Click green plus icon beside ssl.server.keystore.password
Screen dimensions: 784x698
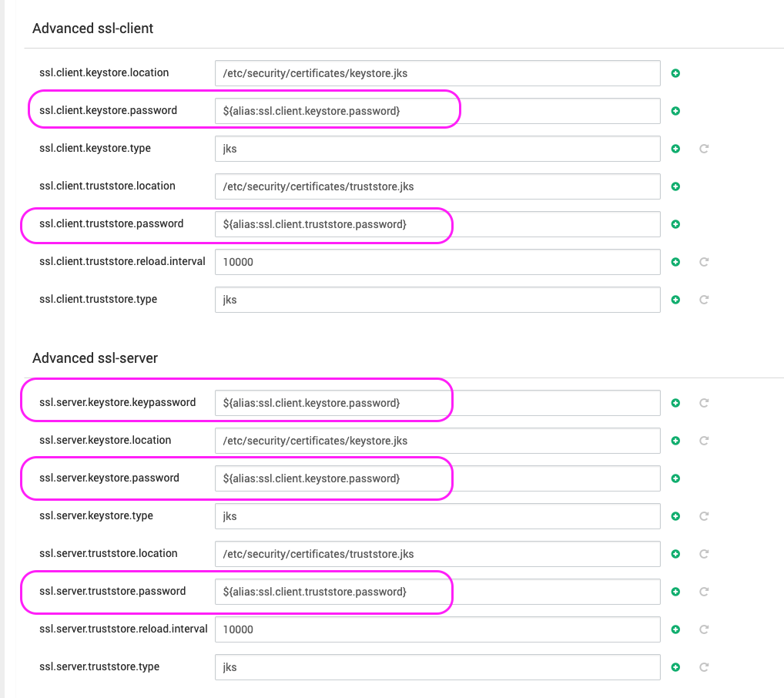[x=675, y=478]
